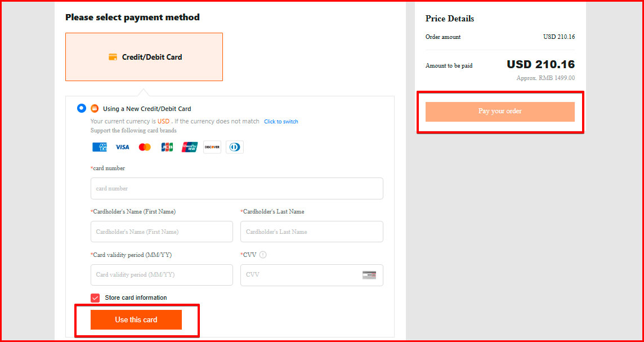Viewport: 644px width, 342px height.
Task: Click the Mastercard brand icon
Action: tap(145, 147)
